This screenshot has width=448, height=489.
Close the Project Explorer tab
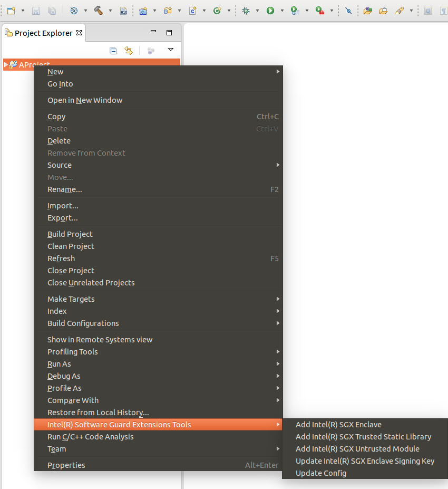80,33
